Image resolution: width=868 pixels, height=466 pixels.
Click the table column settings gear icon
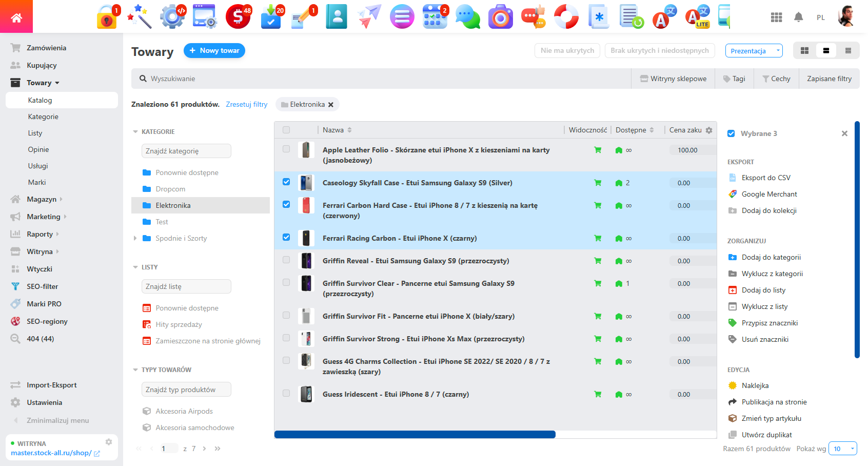[x=709, y=130]
